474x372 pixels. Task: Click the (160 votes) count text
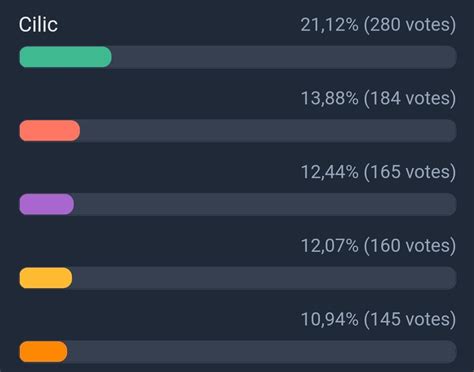click(410, 246)
